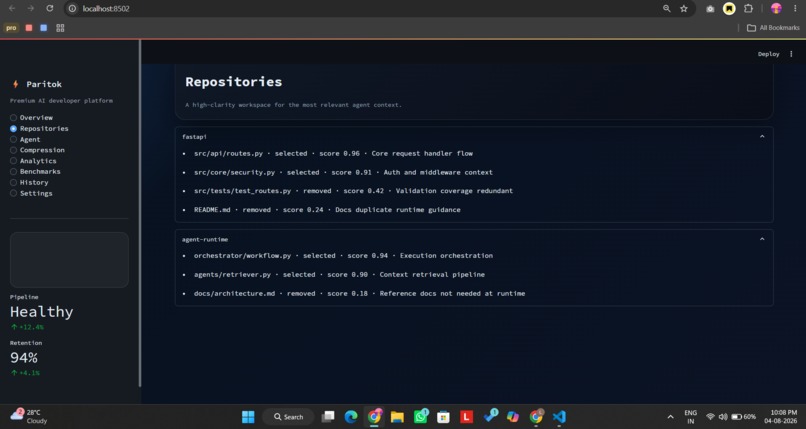Open the Streamlit kebab menu beside Deploy
Viewport: 806px width, 429px height.
click(791, 54)
